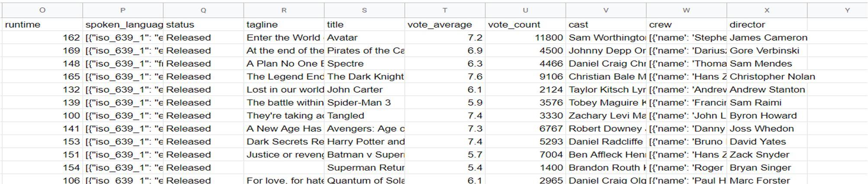Select the status header cell

(x=203, y=25)
